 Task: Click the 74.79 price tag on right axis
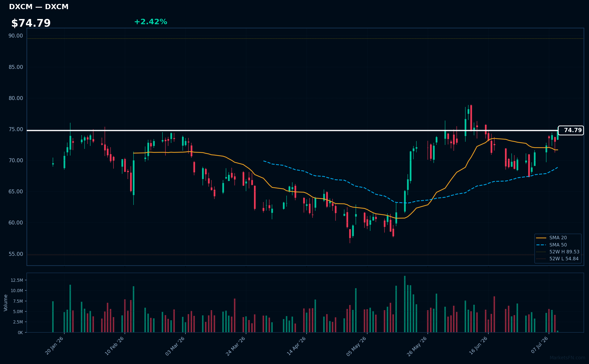point(571,130)
